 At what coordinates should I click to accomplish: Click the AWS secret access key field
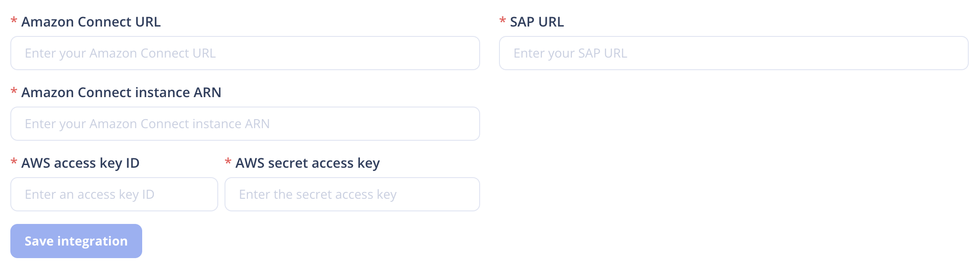tap(352, 194)
